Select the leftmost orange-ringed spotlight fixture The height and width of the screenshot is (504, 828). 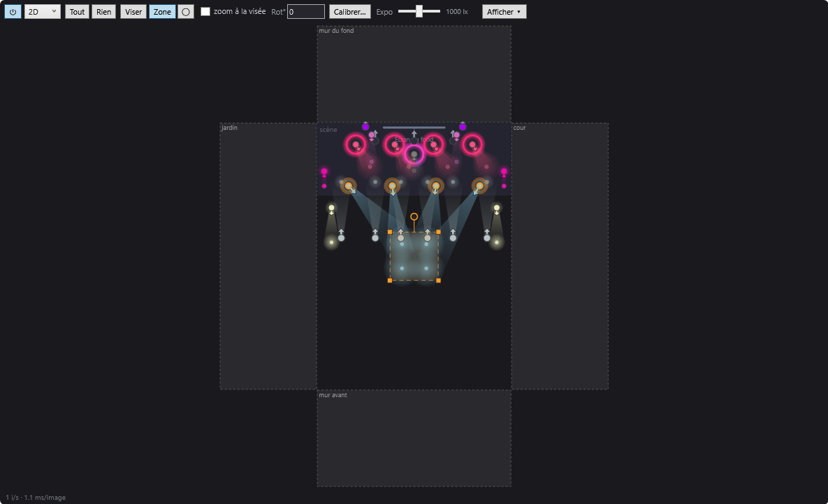349,186
